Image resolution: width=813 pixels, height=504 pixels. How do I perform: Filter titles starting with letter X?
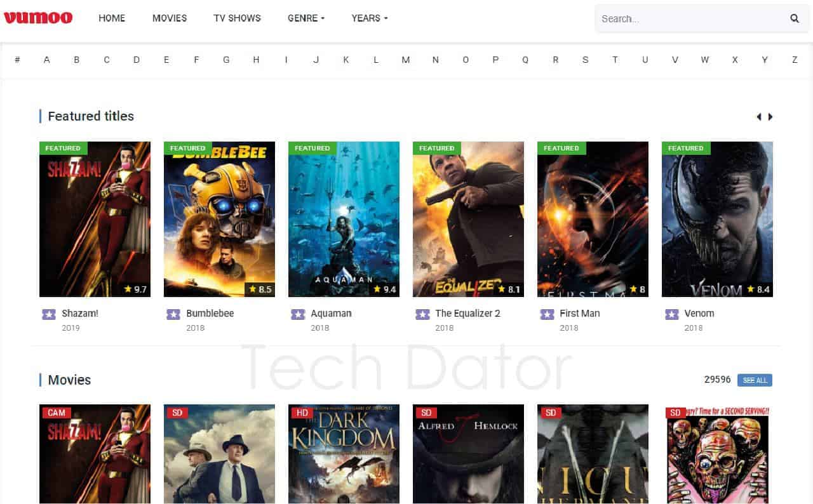735,60
